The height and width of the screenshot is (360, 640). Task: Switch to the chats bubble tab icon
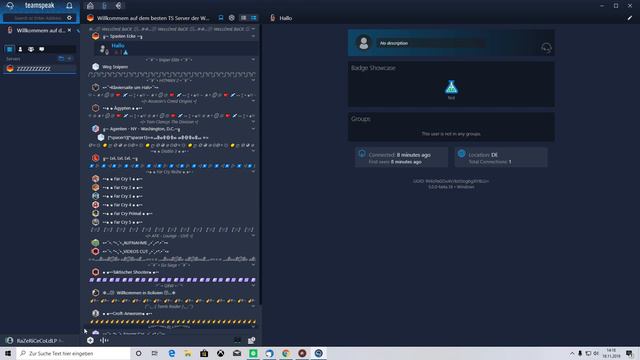point(42,49)
